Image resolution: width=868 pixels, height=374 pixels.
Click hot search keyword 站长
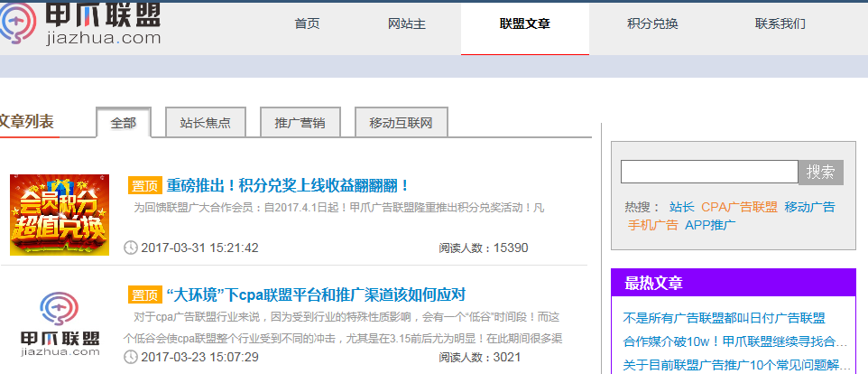point(682,207)
